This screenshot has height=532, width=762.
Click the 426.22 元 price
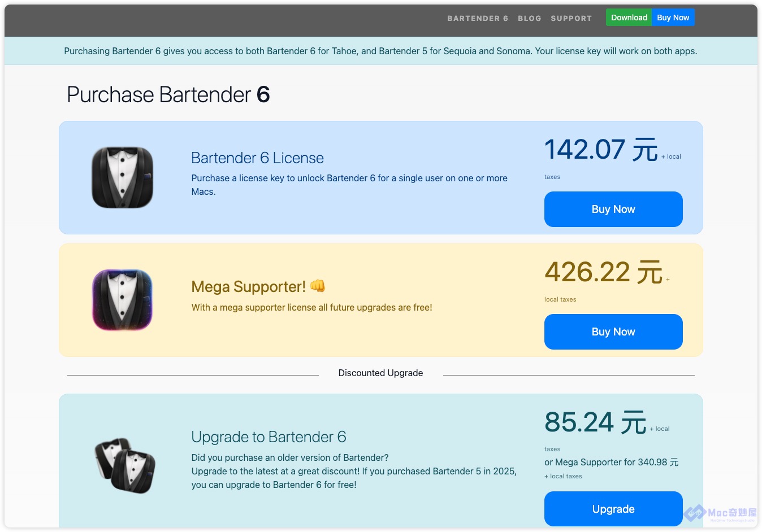pos(603,272)
